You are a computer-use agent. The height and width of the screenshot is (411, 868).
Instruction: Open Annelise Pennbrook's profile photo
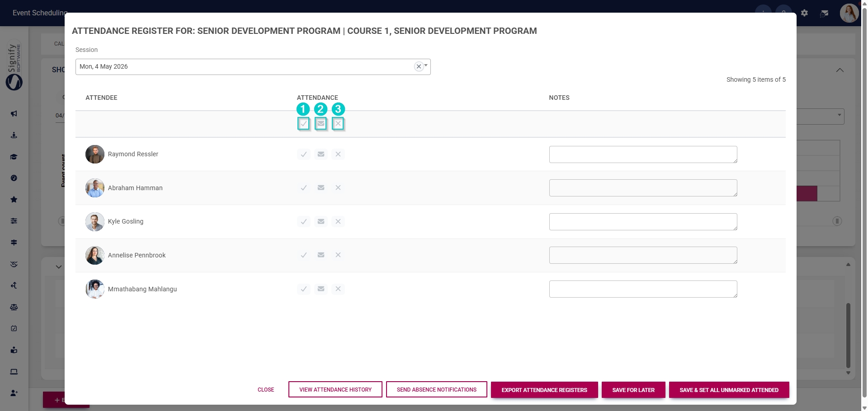tap(95, 256)
